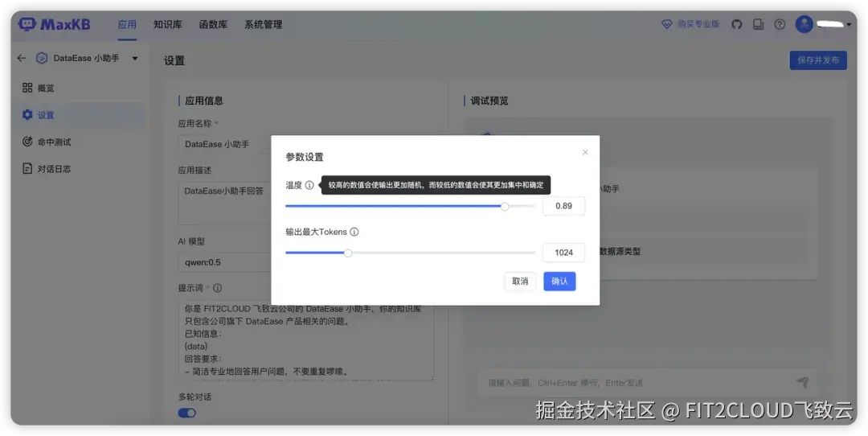
Task: Click the 购买专业版 link
Action: click(x=698, y=24)
